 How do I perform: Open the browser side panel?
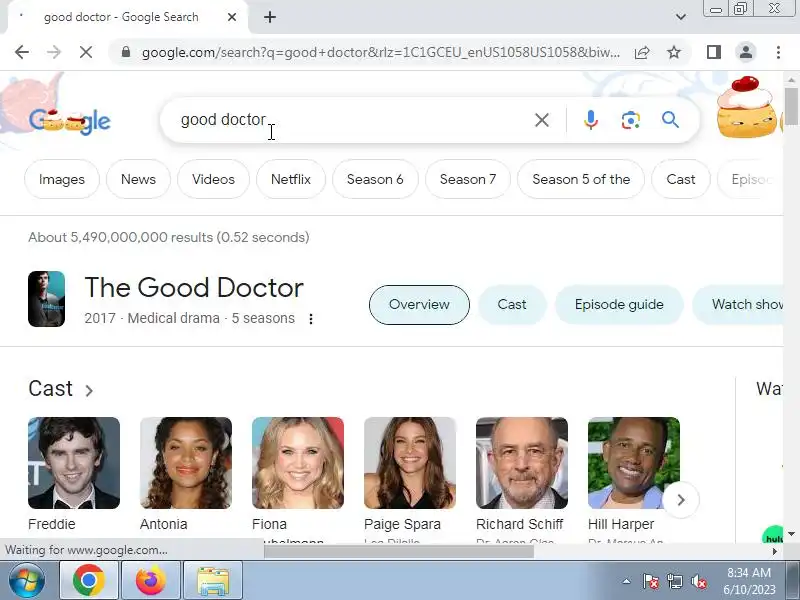pyautogui.click(x=714, y=52)
